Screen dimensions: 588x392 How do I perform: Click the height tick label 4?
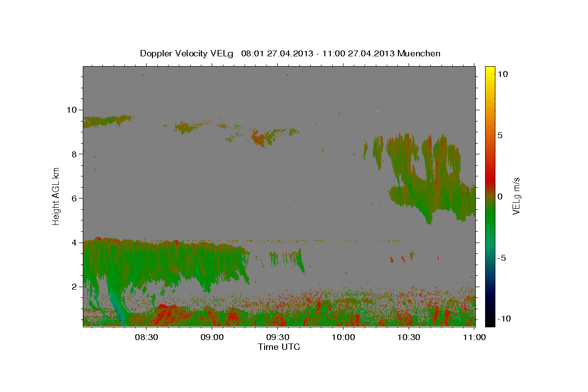[75, 243]
